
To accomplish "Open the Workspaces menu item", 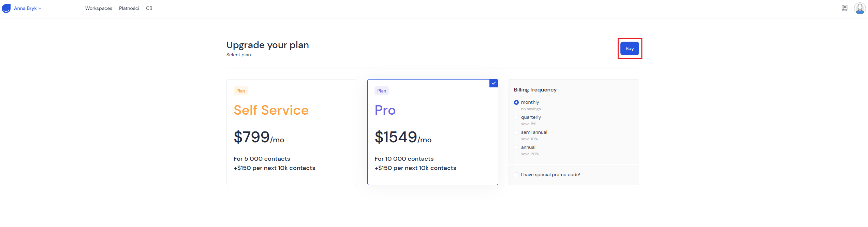I will click(99, 9).
